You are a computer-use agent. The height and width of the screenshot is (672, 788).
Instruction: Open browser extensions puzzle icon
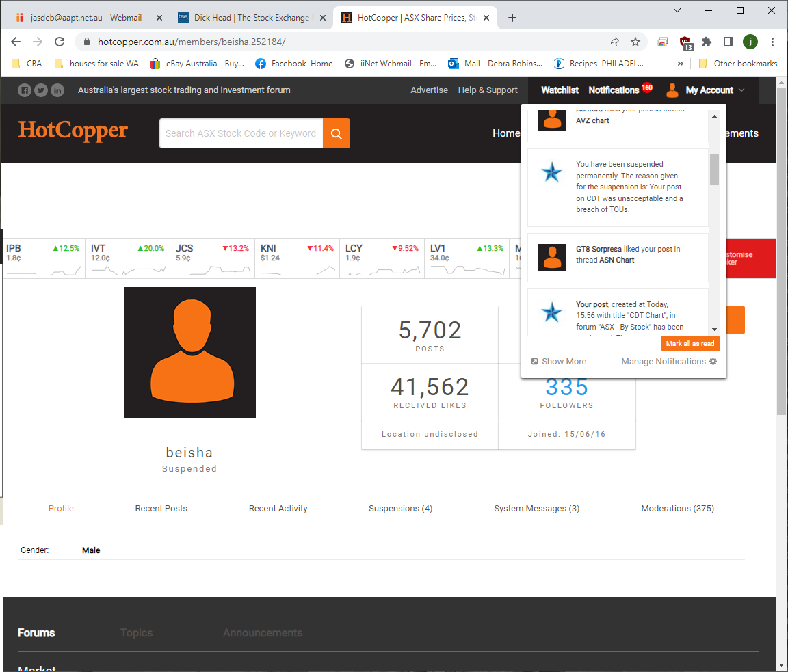(x=707, y=42)
